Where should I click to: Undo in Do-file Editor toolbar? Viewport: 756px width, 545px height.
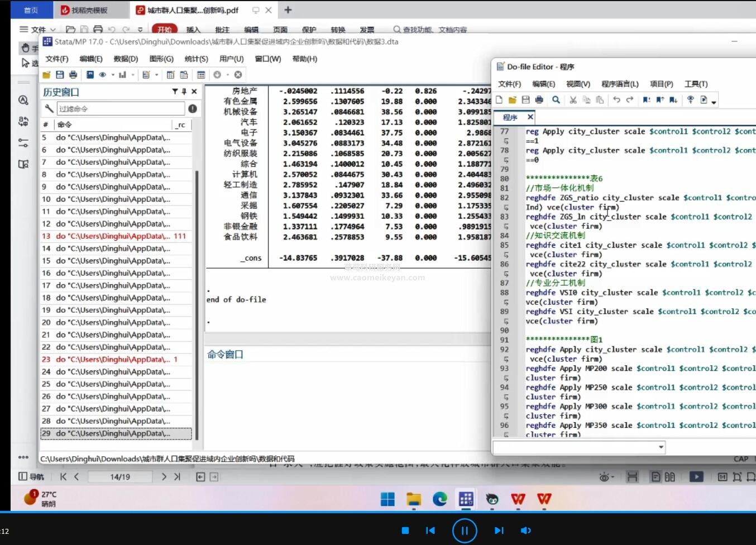click(x=616, y=100)
